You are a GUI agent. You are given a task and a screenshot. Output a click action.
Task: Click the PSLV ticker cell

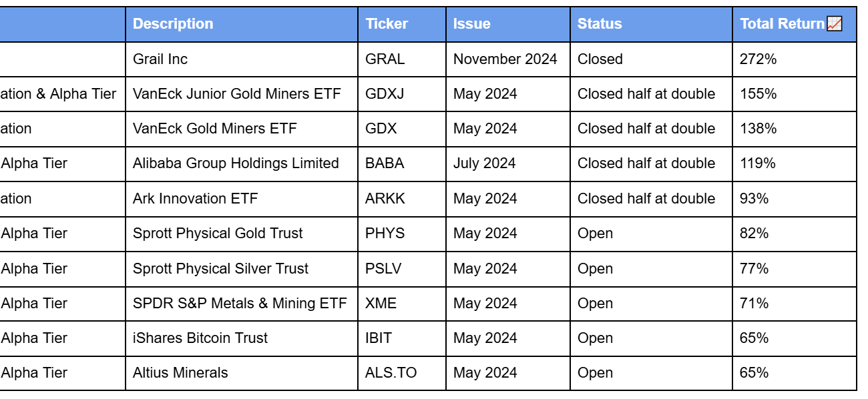pyautogui.click(x=402, y=269)
